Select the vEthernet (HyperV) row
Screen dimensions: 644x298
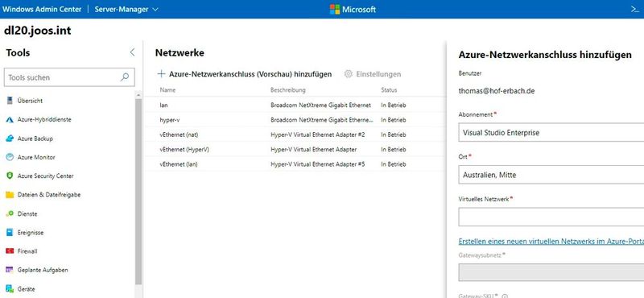[295, 150]
